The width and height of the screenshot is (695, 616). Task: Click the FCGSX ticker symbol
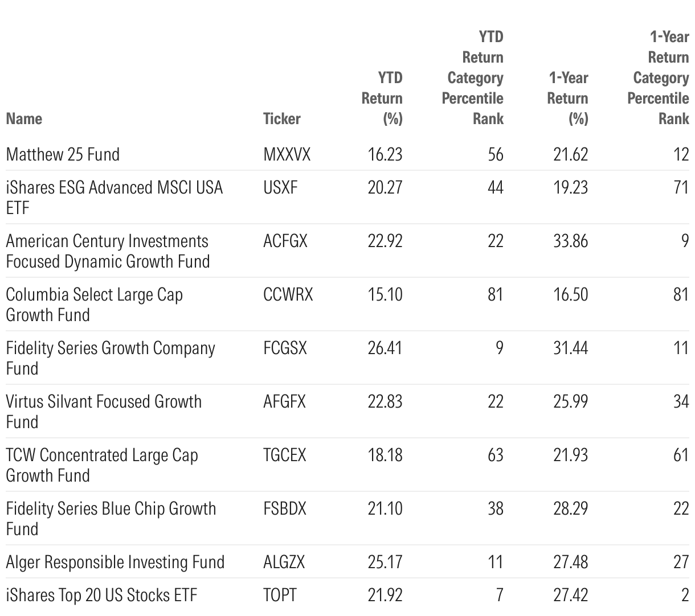coord(285,348)
